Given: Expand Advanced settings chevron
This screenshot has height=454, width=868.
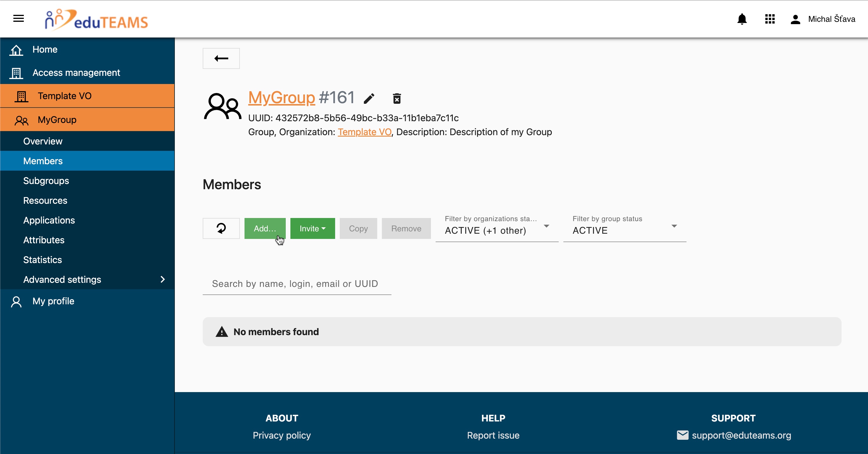Looking at the screenshot, I should coord(163,279).
